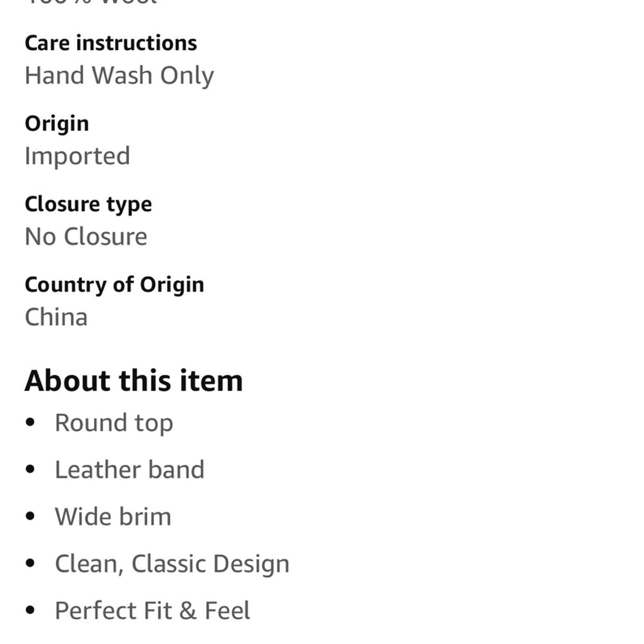Click the "Clean, Classic Design" list item
This screenshot has height=644, width=644.
[x=172, y=563]
